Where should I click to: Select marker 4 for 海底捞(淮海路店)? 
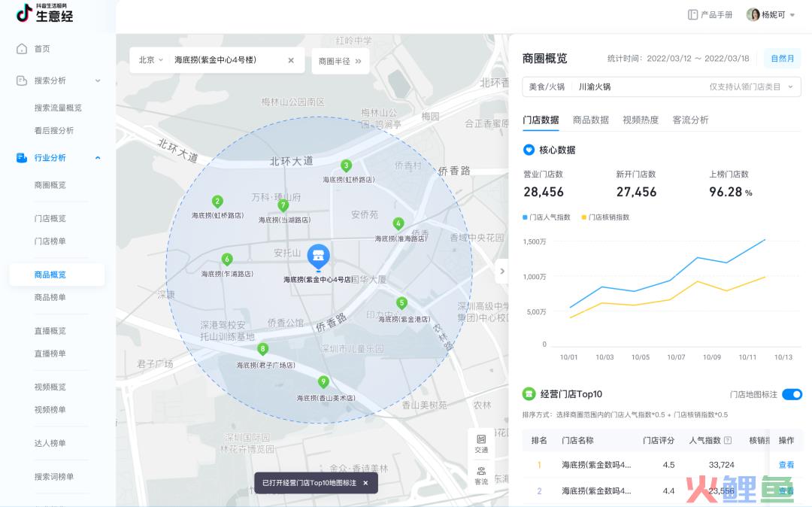398,223
